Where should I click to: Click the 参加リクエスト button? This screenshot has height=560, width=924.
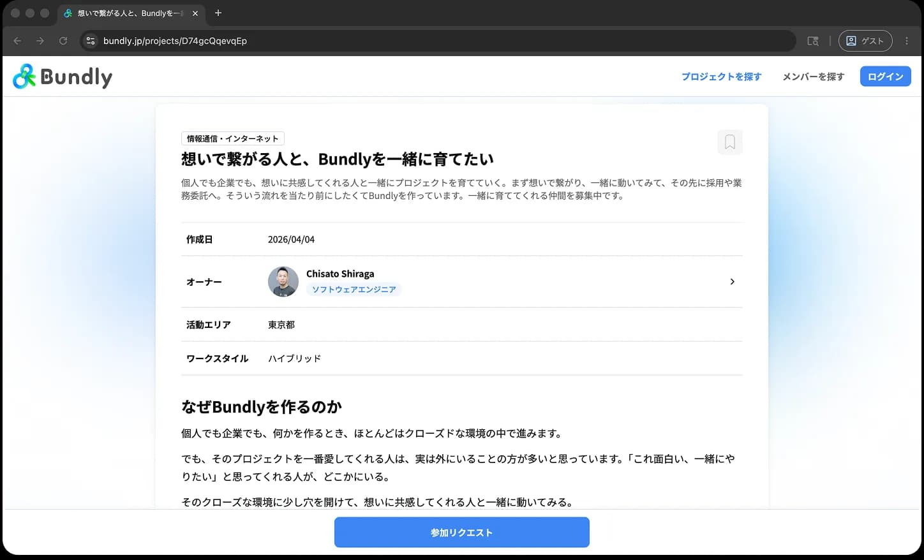coord(462,533)
